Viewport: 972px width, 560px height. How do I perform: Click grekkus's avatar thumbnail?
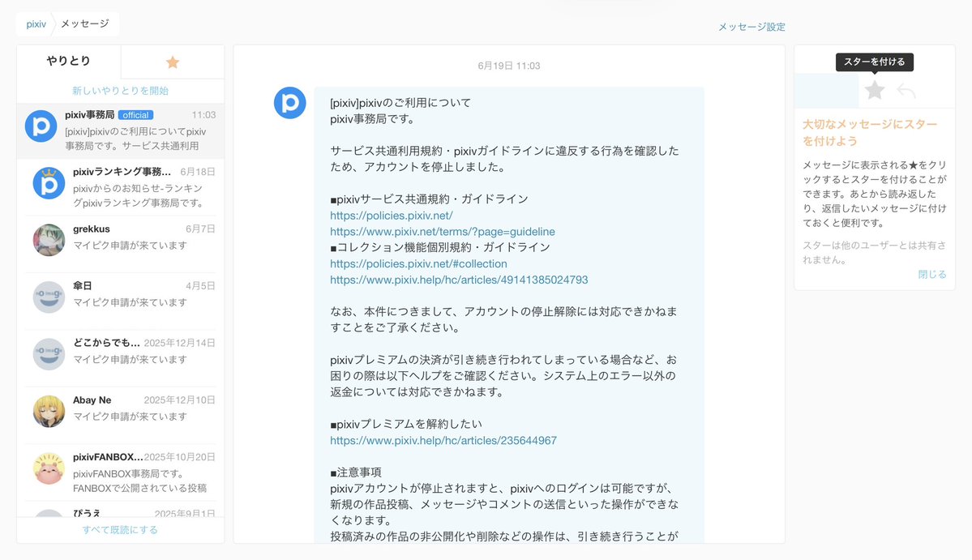coord(49,240)
